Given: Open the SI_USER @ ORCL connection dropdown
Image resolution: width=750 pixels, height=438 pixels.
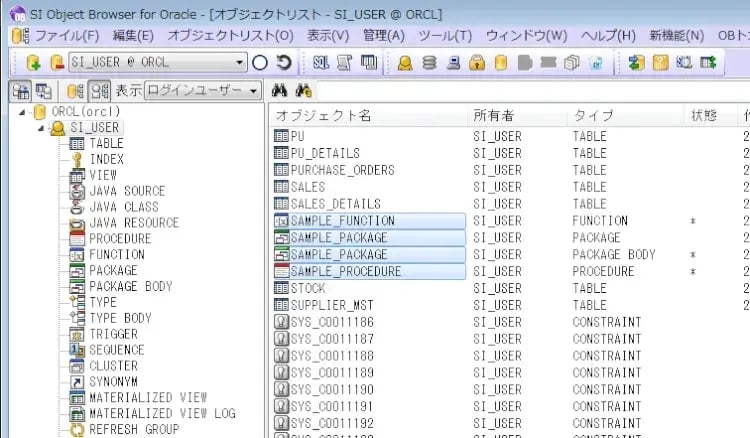Looking at the screenshot, I should (240, 62).
